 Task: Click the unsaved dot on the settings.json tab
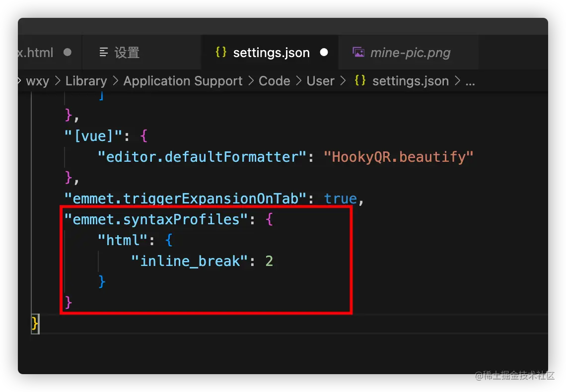(324, 52)
